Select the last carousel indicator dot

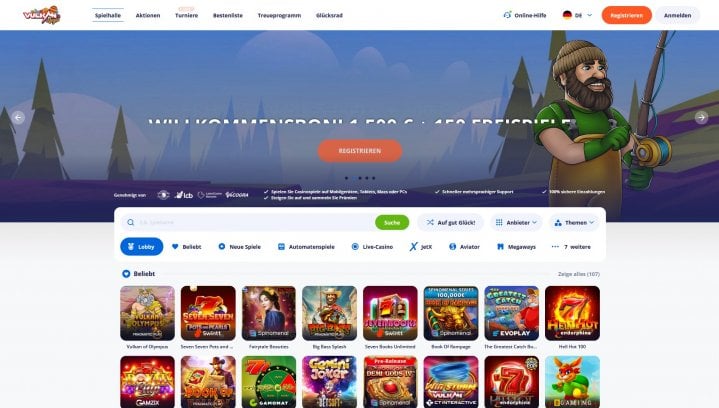click(x=374, y=178)
